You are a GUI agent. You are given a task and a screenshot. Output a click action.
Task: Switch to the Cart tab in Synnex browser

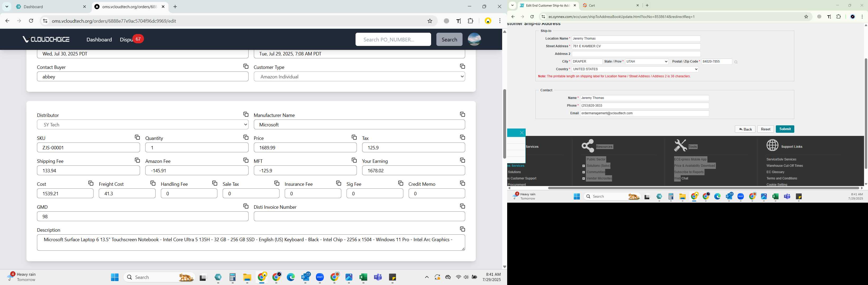click(x=610, y=5)
